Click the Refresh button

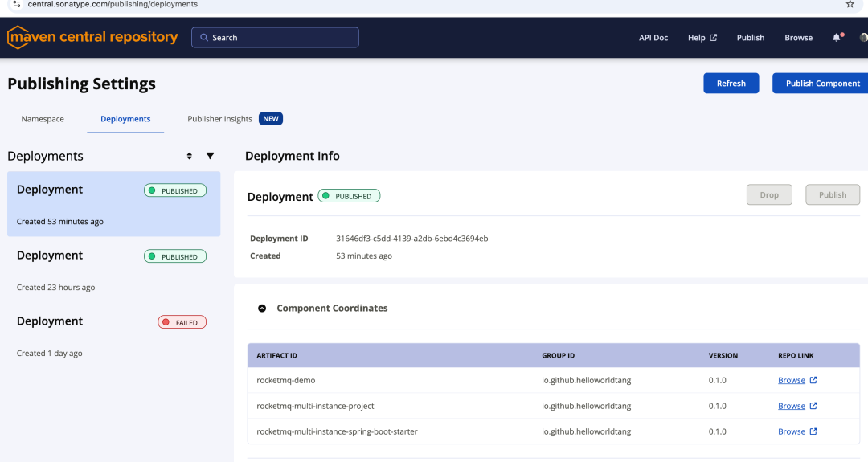(x=731, y=84)
